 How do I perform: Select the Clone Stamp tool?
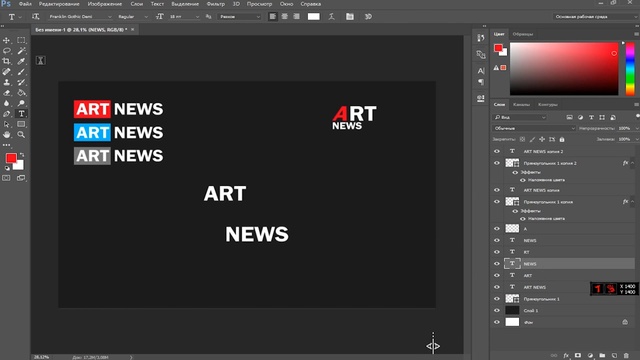pos(7,82)
